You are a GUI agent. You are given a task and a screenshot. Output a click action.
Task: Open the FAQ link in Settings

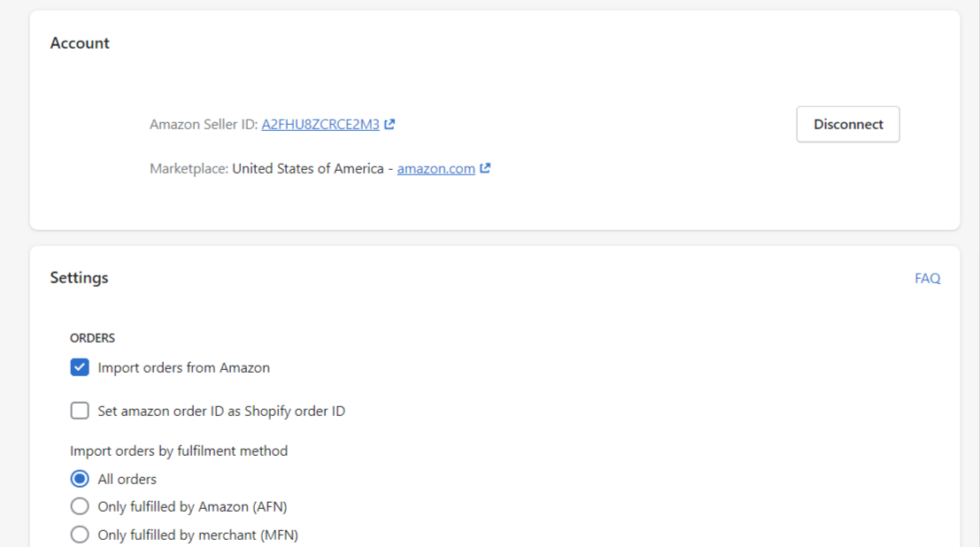(928, 278)
